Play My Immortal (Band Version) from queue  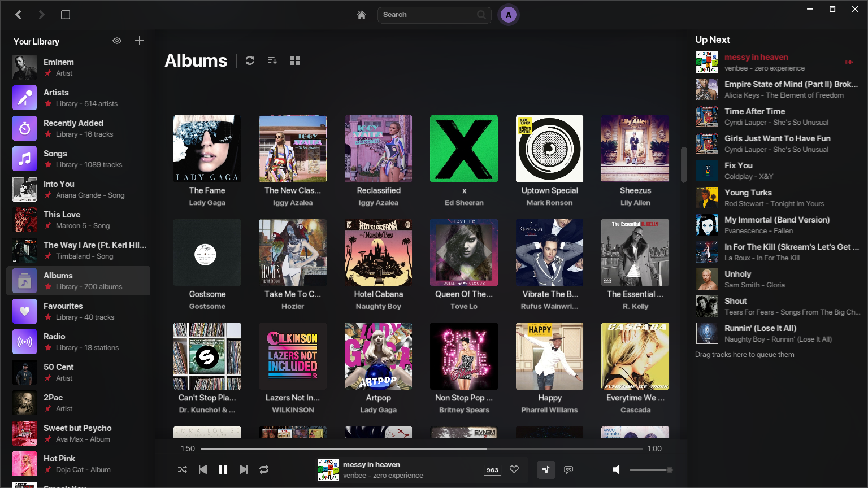[x=778, y=225]
